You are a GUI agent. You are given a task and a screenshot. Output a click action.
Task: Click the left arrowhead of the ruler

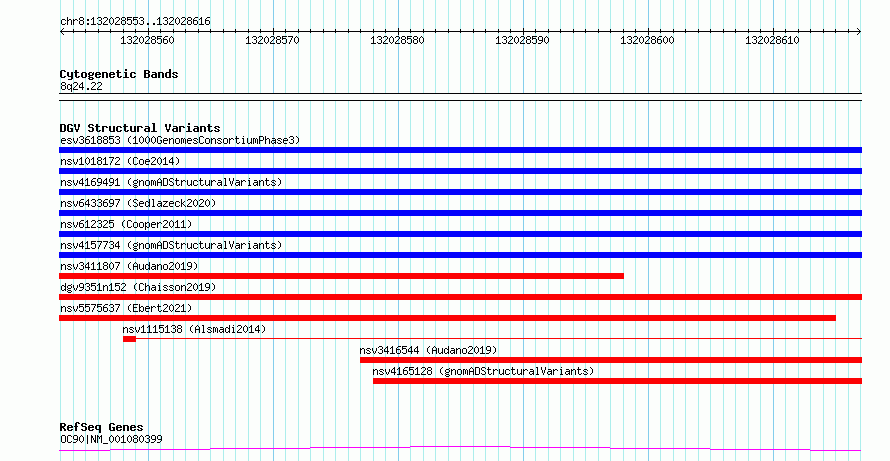tap(62, 32)
